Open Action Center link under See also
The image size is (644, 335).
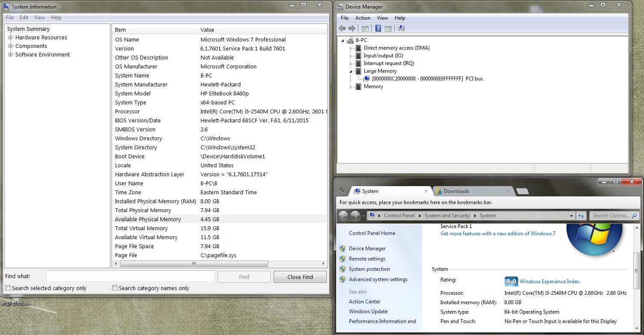tap(364, 302)
